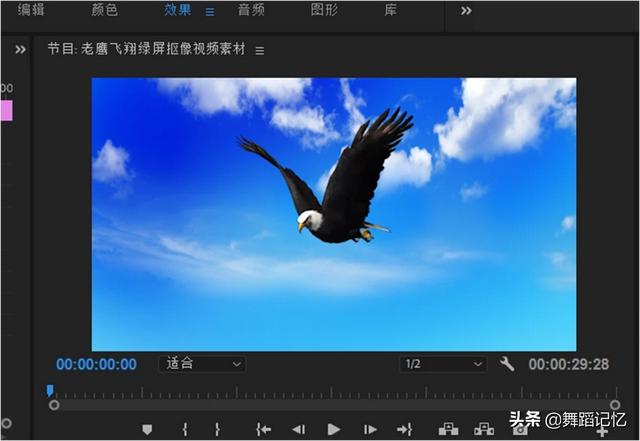The width and height of the screenshot is (640, 441).
Task: Open the program monitor panel menu
Action: pos(260,50)
